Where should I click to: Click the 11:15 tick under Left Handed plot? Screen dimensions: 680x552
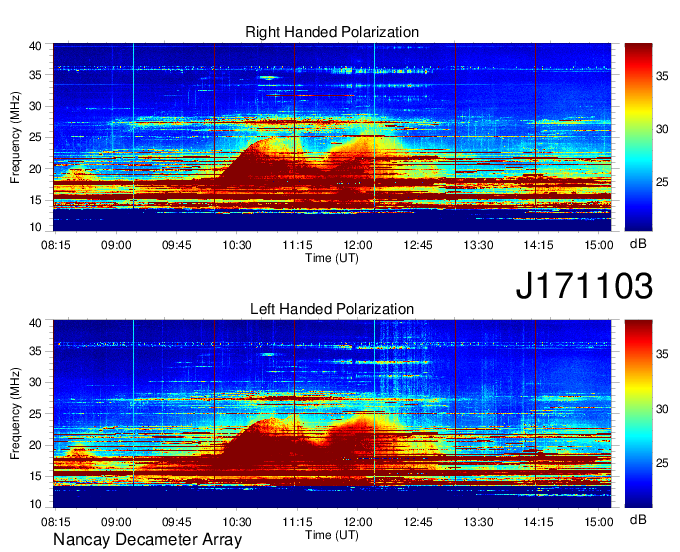tap(297, 522)
